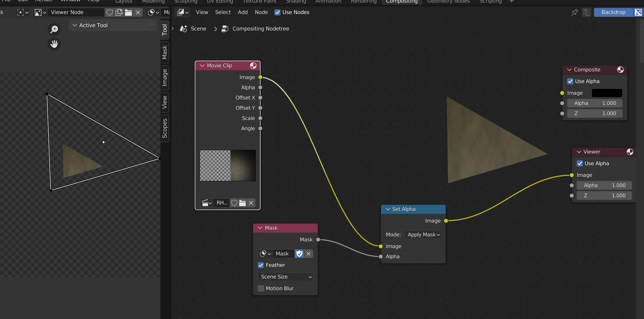
Task: Switch to the View sidebar tab
Action: click(164, 102)
